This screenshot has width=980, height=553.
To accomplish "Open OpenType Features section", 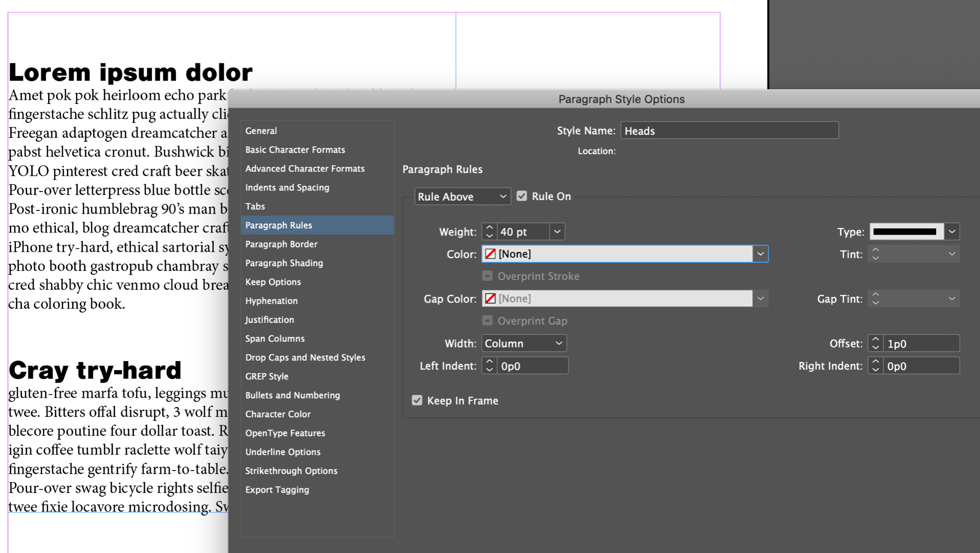I will (317, 433).
